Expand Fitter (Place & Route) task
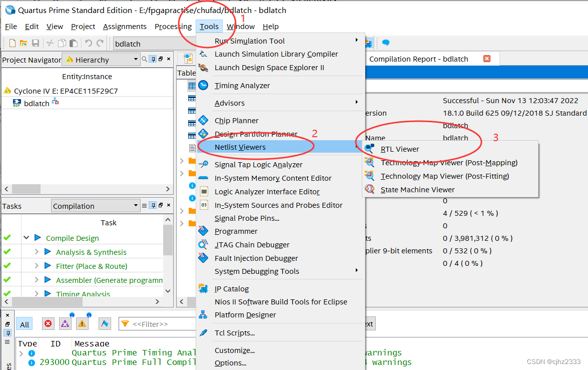Image resolution: width=588 pixels, height=370 pixels. [37, 265]
